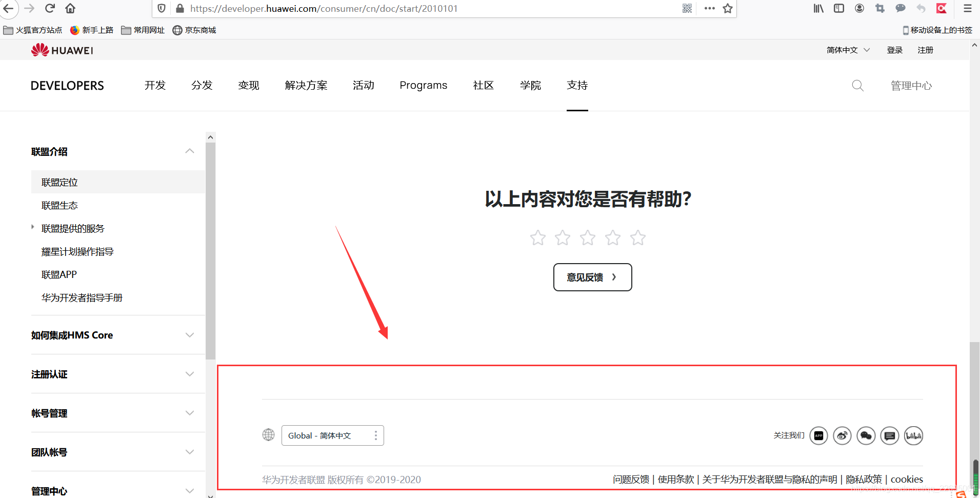Toggle the sidebar view icon
The image size is (980, 498).
pos(839,8)
